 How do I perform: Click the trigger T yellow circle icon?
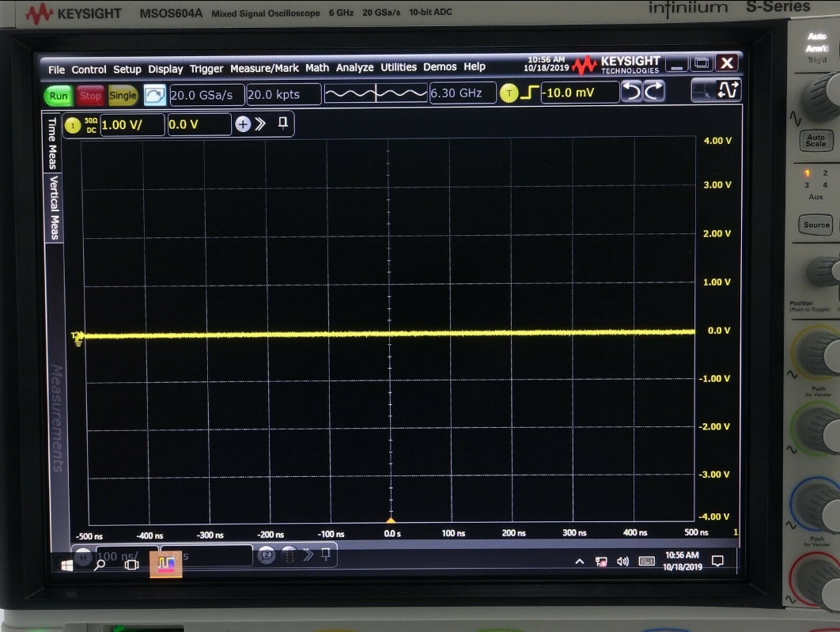point(509,93)
